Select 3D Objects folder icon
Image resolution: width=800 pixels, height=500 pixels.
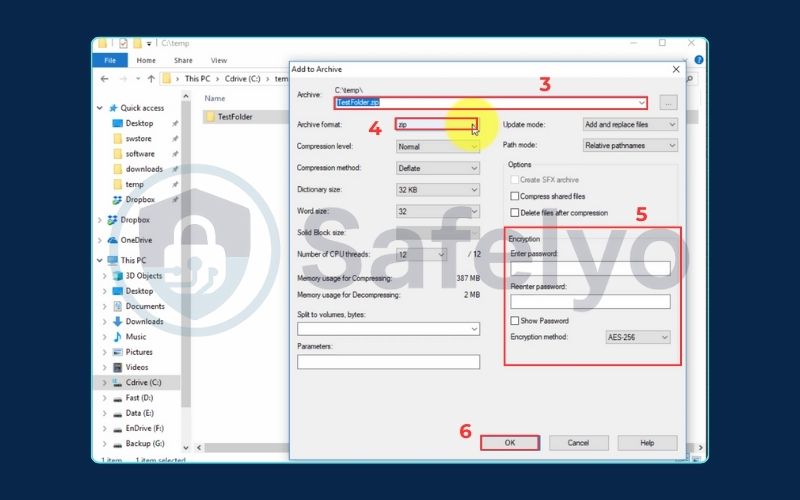[x=116, y=275]
